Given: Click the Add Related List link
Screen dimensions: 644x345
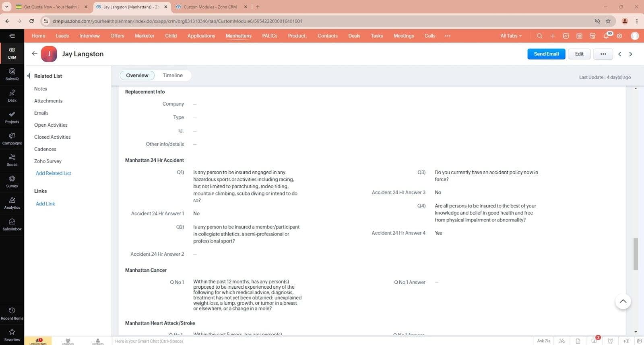Looking at the screenshot, I should coord(54,173).
